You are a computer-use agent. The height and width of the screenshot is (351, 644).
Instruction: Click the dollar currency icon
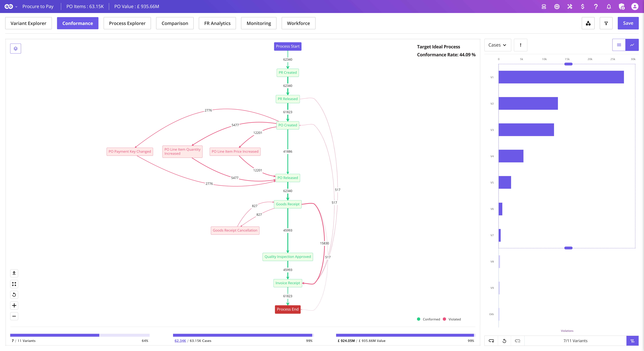pyautogui.click(x=583, y=7)
